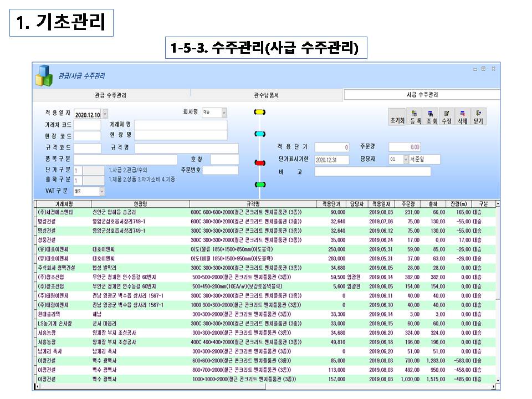Click the horizontal scrollbar right arrow
The height and width of the screenshot is (399, 532).
tap(493, 386)
